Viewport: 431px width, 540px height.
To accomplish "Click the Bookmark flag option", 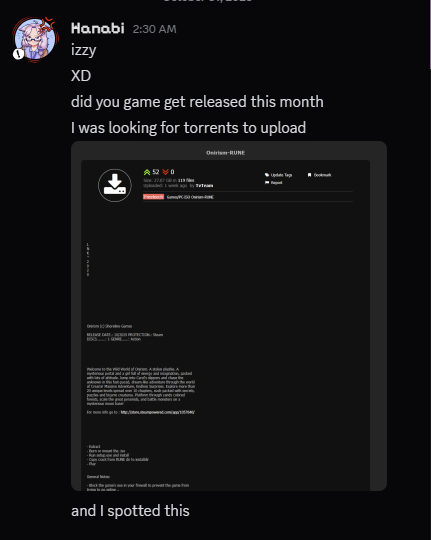I will (319, 175).
